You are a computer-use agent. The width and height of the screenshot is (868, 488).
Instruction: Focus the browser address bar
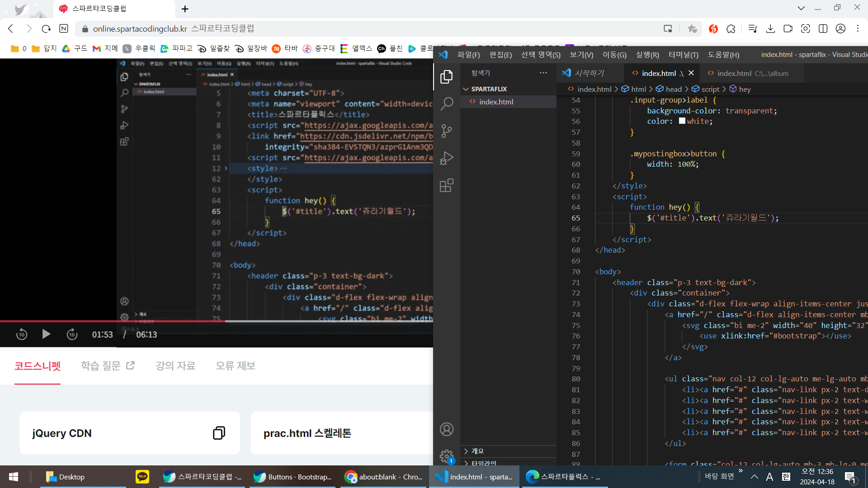pos(371,29)
